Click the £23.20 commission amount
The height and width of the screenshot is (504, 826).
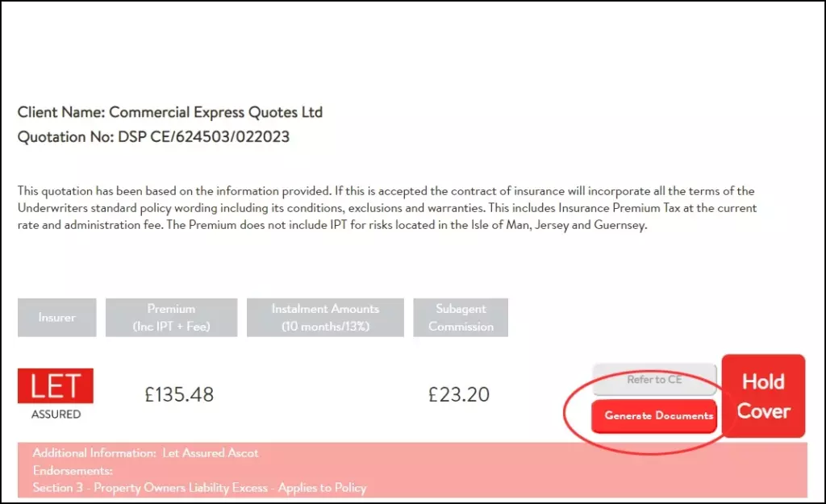(459, 394)
